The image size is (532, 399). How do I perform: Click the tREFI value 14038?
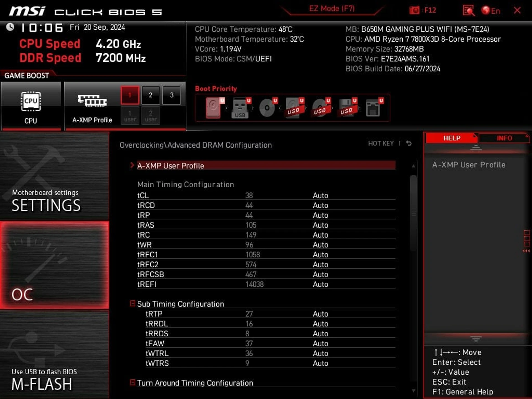(x=254, y=284)
